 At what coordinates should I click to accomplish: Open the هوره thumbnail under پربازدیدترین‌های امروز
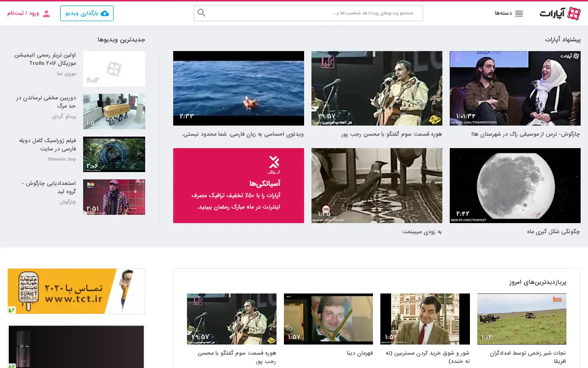pos(232,319)
